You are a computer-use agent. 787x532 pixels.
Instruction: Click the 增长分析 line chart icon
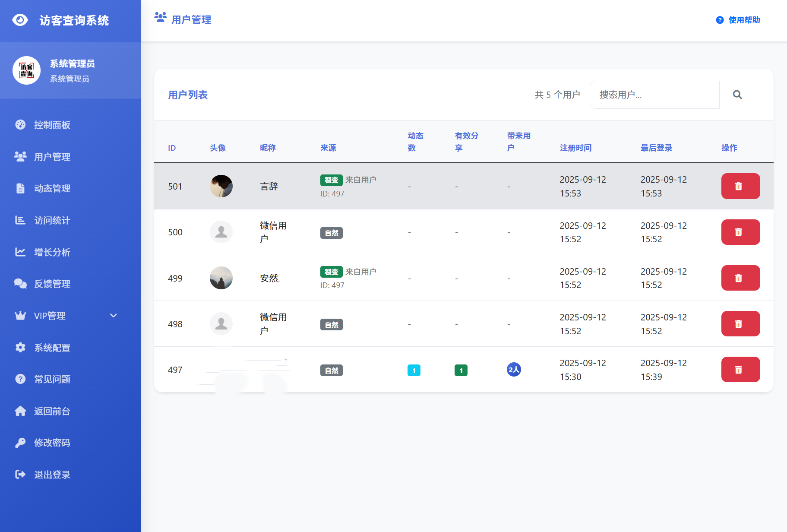pos(20,252)
